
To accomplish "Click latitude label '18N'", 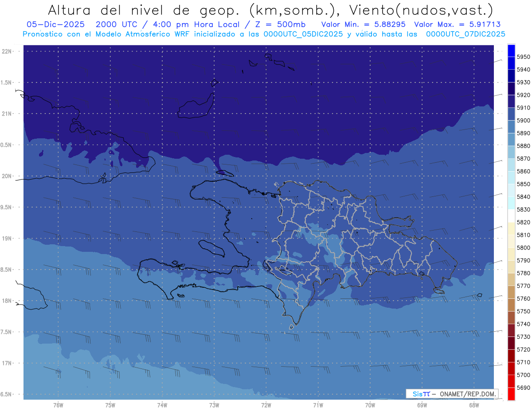I will (x=7, y=301).
